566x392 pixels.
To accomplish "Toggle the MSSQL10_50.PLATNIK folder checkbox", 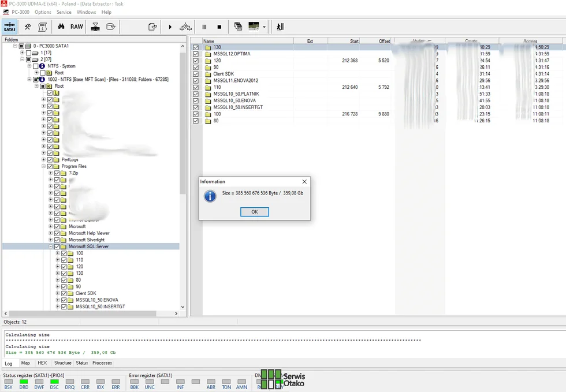I will coord(196,94).
